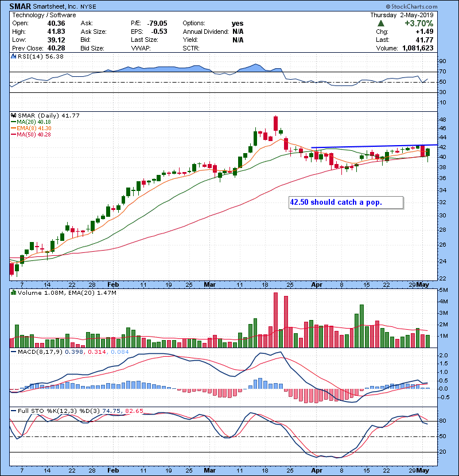Open the StockCharts.com copyright credit
The image size is (459, 476).
[x=412, y=6]
